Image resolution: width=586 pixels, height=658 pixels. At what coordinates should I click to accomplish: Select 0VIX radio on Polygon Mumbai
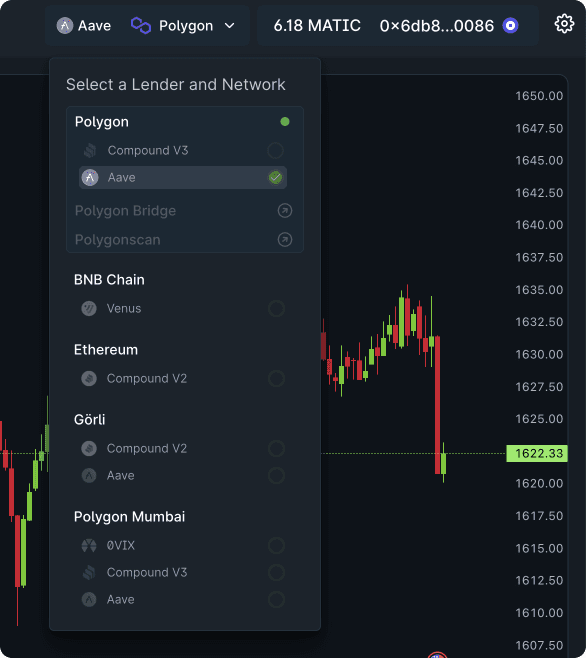tap(276, 545)
